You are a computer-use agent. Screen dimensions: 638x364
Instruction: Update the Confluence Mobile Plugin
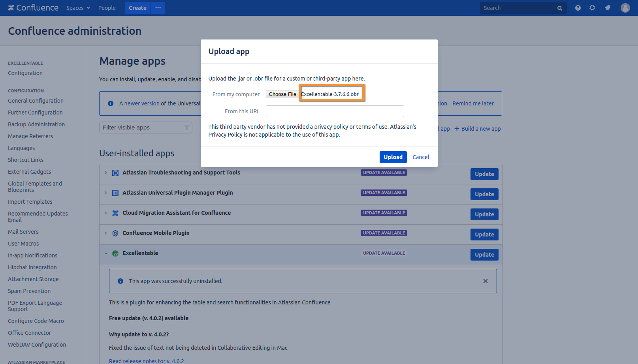tap(484, 235)
